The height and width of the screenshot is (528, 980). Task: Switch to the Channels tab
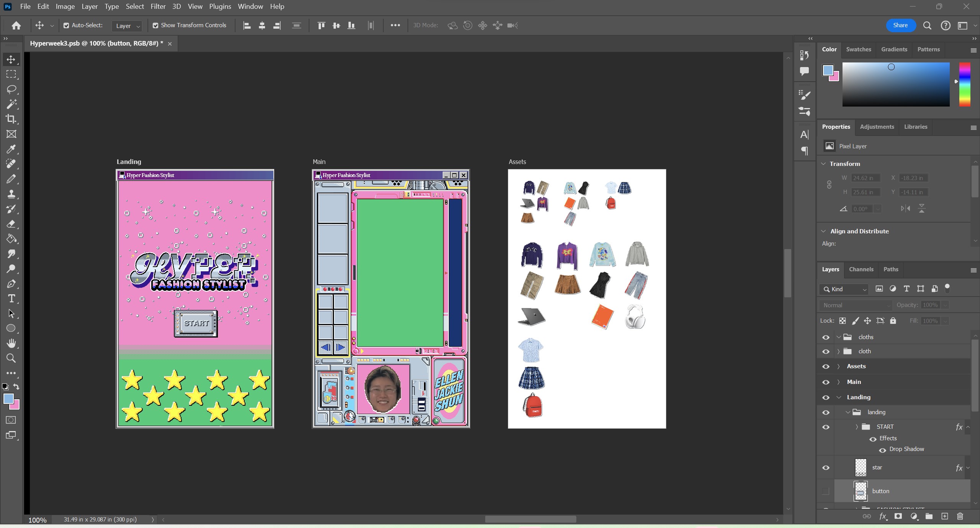click(x=861, y=269)
